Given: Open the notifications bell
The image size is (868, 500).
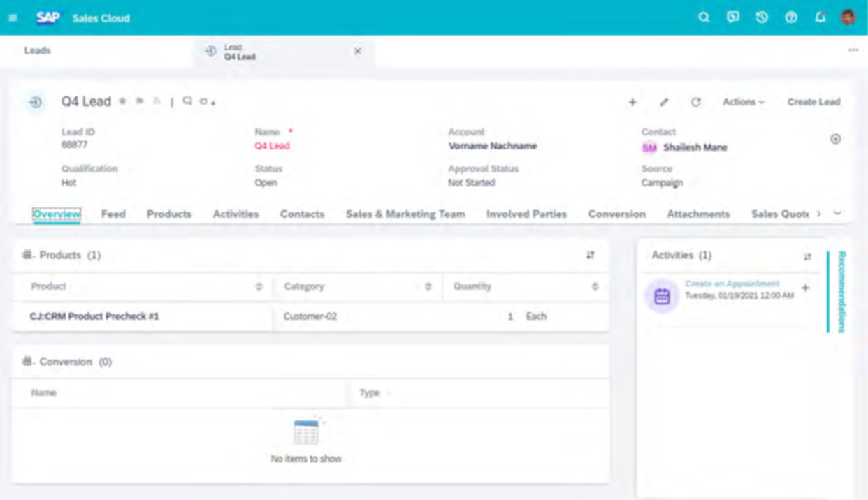Looking at the screenshot, I should 820,17.
